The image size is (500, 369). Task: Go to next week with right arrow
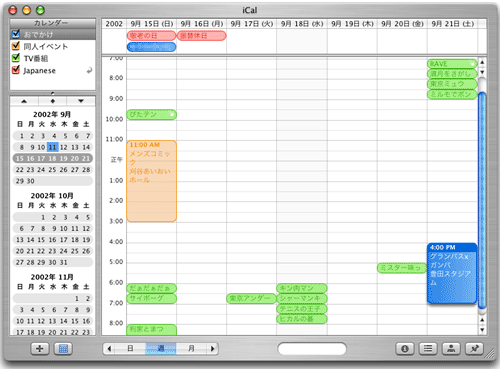coord(212,349)
